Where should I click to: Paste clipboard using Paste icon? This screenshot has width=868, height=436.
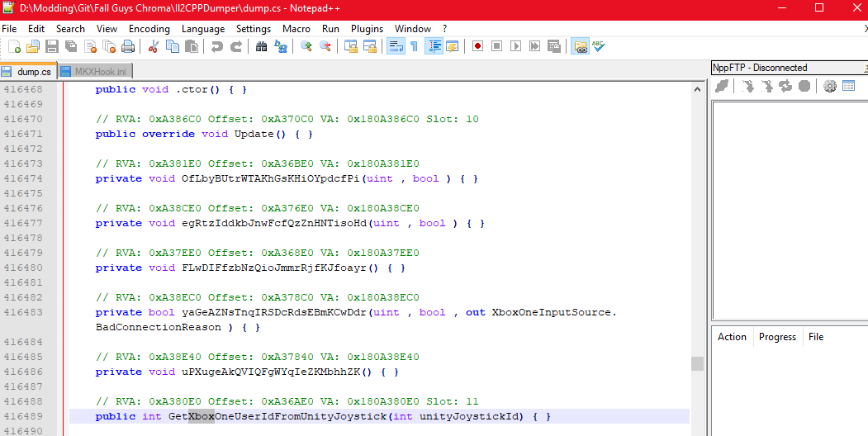pyautogui.click(x=192, y=47)
